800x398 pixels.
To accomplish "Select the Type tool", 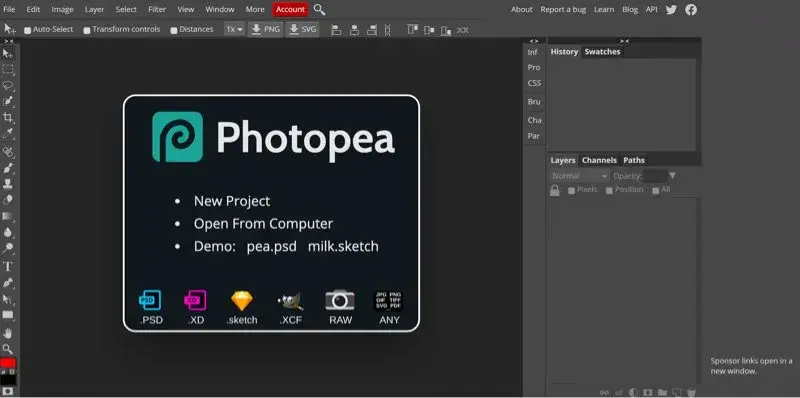I will pyautogui.click(x=8, y=266).
